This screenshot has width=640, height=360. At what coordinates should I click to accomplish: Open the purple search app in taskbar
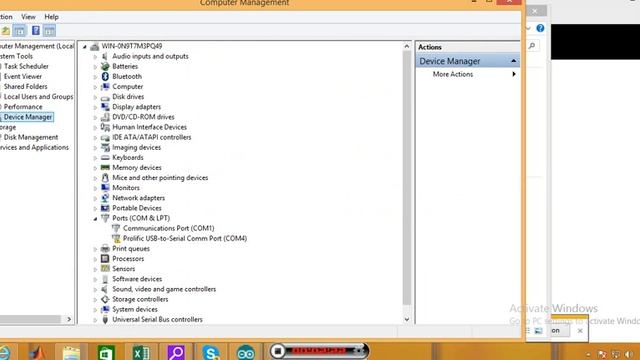pyautogui.click(x=176, y=352)
